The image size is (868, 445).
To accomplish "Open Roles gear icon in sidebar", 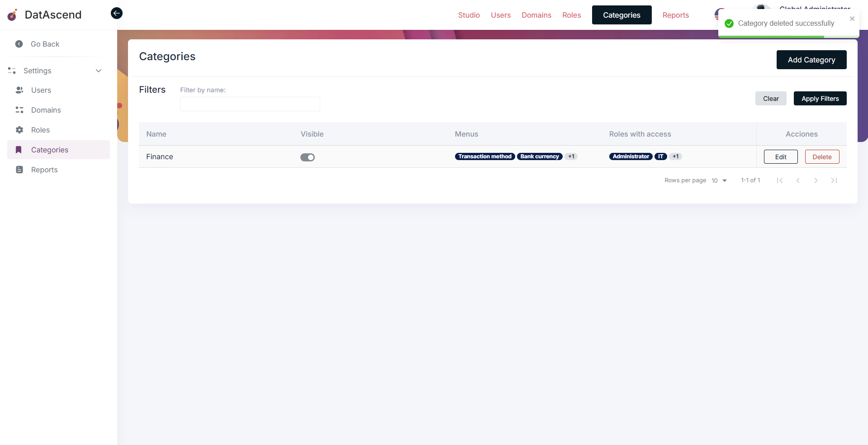I will pos(19,130).
